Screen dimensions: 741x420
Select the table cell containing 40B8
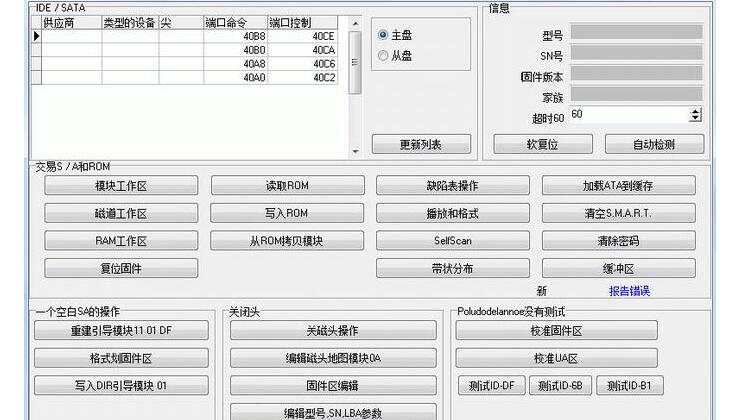[x=235, y=36]
